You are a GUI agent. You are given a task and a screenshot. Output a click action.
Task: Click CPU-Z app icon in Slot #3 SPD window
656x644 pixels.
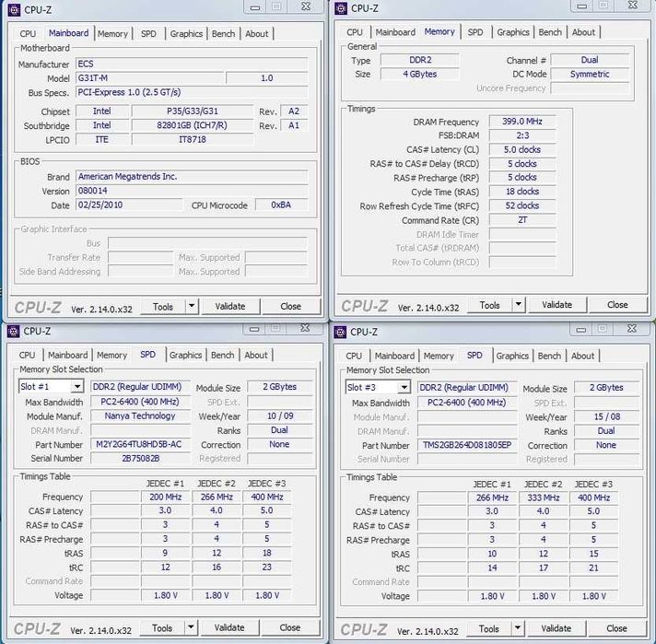340,332
